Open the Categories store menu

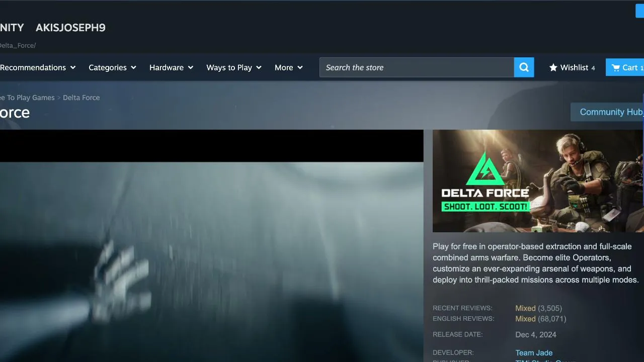[x=112, y=67]
